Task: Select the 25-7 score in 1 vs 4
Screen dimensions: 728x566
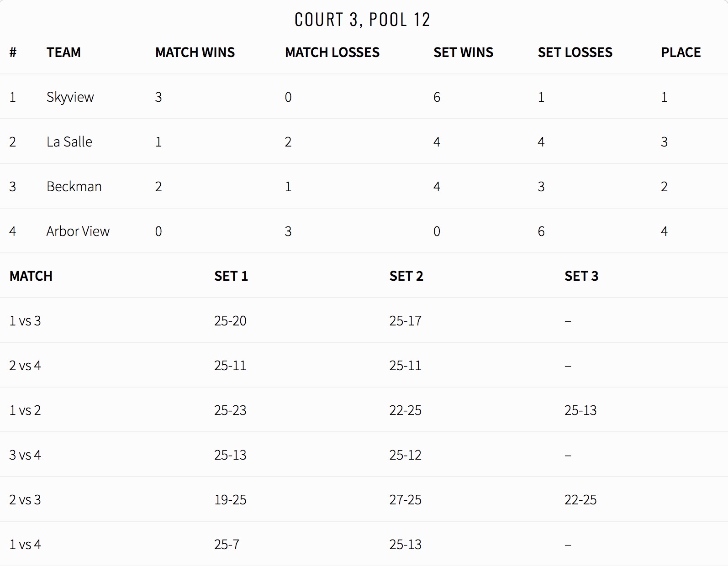Action: pos(227,545)
